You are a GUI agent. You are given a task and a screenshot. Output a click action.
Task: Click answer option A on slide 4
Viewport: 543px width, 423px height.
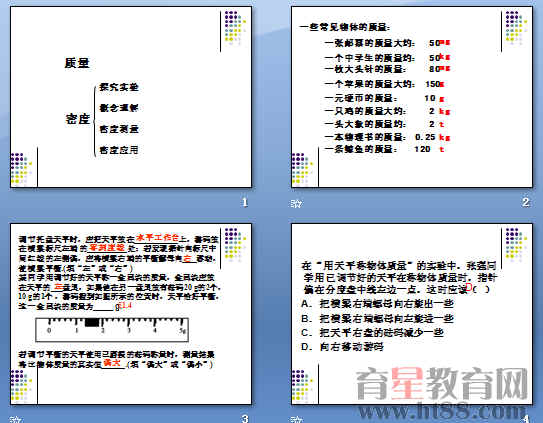click(377, 304)
